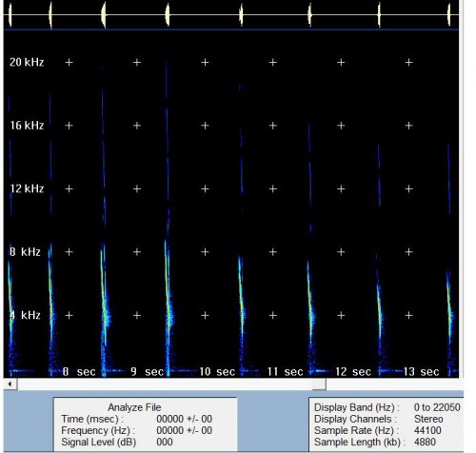Click the Frequency (Hz) readout value
Viewport: 476px width, 453px height.
pos(185,430)
